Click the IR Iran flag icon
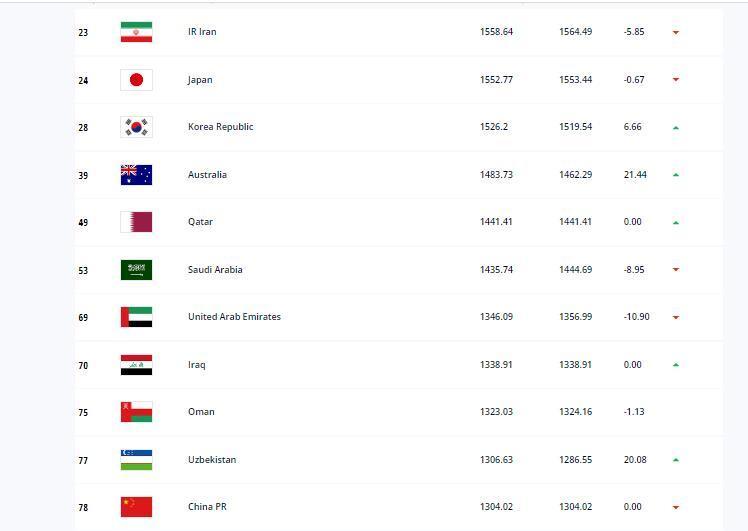This screenshot has height=531, width=748. [136, 32]
